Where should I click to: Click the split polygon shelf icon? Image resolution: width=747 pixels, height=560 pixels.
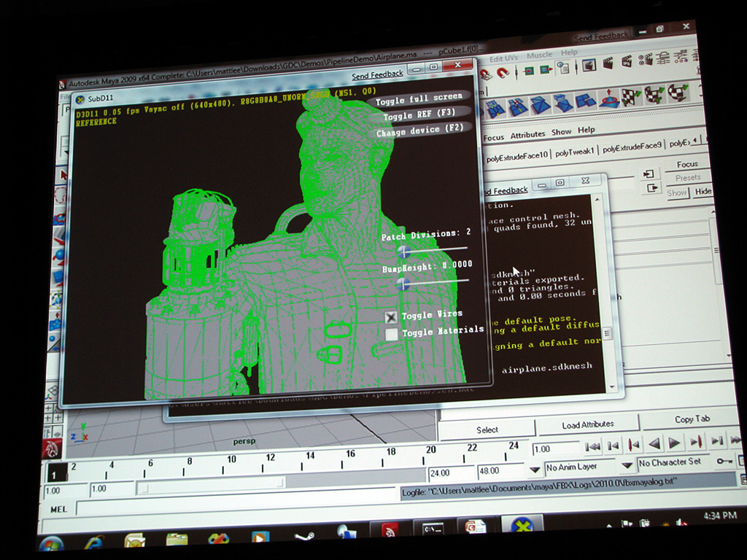click(x=519, y=106)
